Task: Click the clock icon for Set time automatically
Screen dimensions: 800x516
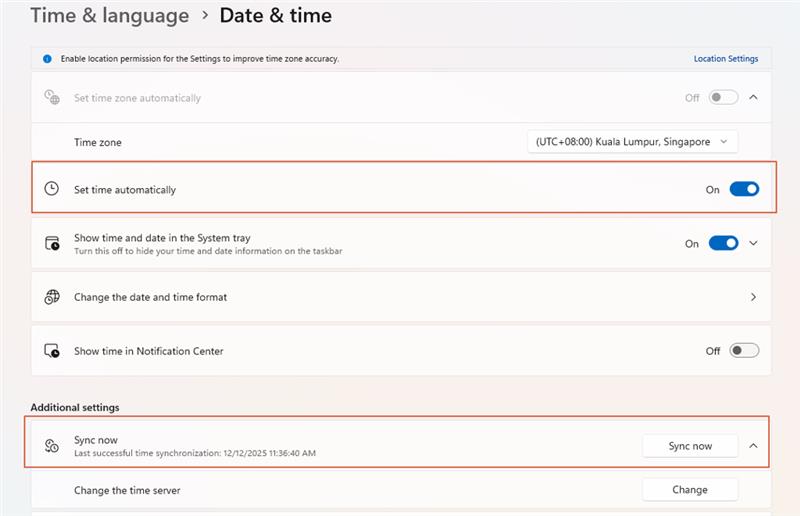Action: (52, 189)
